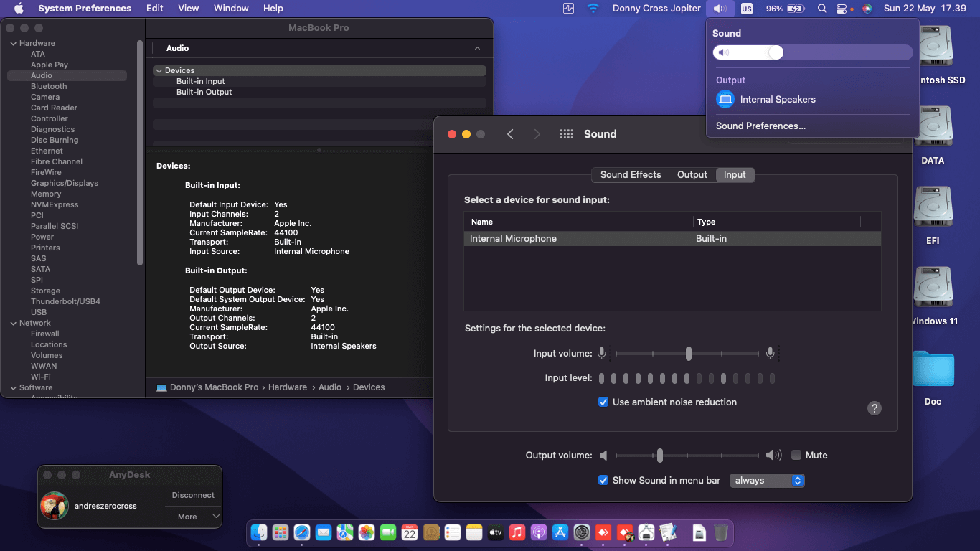The width and height of the screenshot is (980, 551).
Task: Switch to the Output tab
Action: click(692, 174)
